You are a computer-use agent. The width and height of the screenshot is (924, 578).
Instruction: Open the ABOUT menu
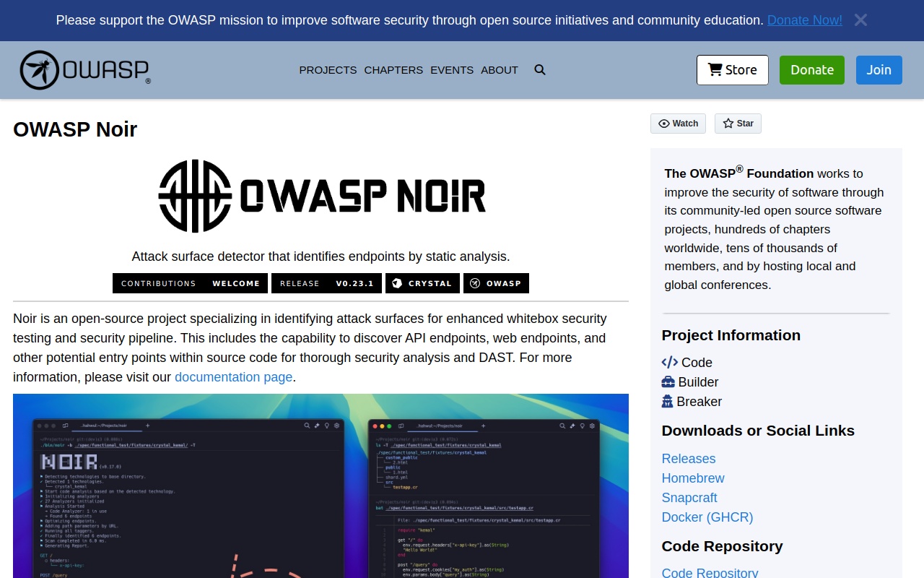500,70
